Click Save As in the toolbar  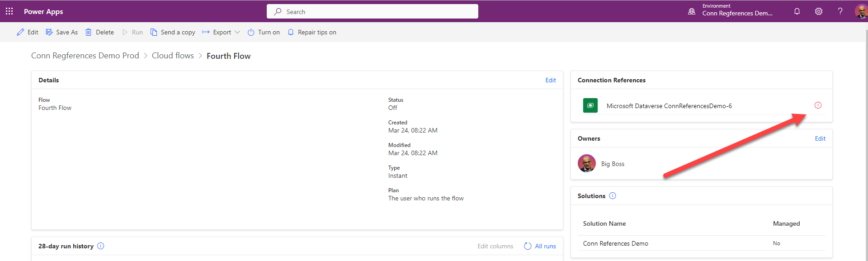(x=62, y=32)
